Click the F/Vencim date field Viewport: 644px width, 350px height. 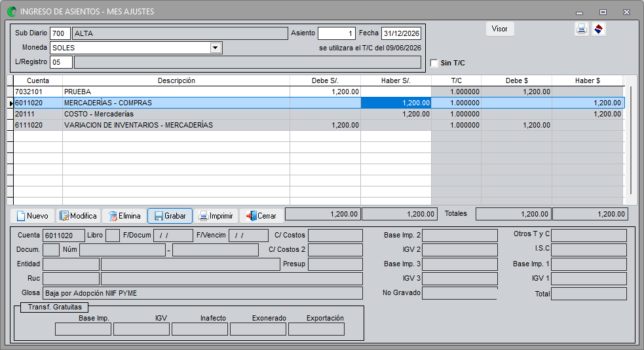pyautogui.click(x=248, y=236)
